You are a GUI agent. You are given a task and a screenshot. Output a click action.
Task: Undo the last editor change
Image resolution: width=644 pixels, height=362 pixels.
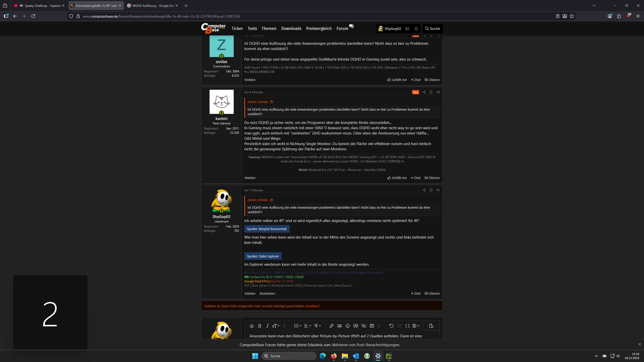(391, 326)
